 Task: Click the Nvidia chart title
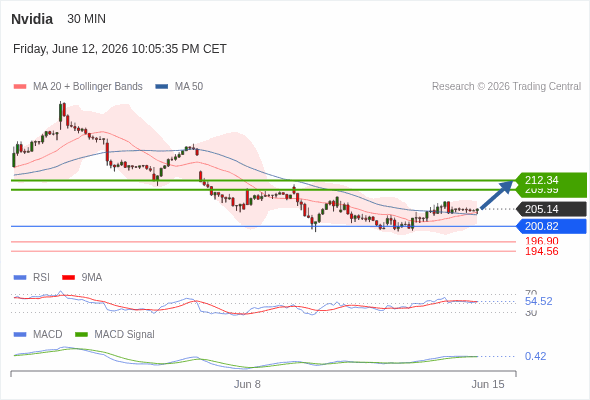(32, 19)
